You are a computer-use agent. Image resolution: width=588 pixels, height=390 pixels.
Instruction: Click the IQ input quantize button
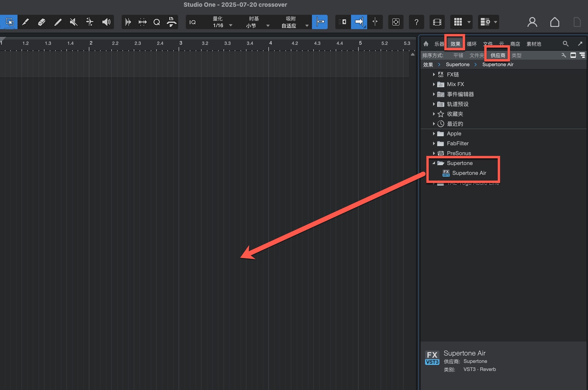click(193, 22)
